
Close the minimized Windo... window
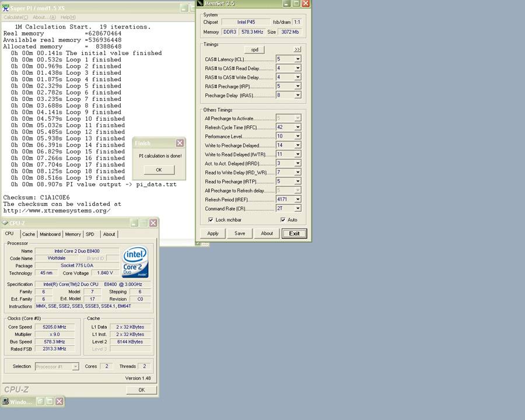click(x=60, y=401)
